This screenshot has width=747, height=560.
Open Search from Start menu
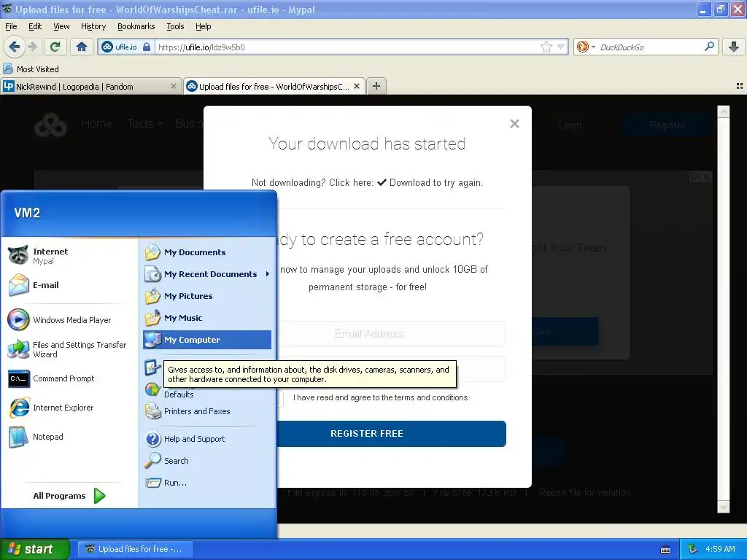click(x=207, y=461)
